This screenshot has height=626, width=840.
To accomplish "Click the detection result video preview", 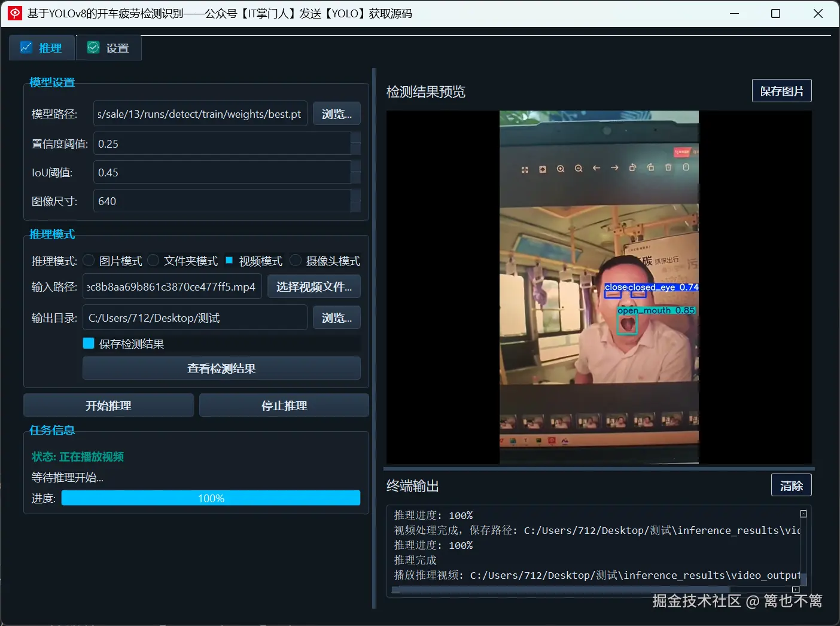I will 599,287.
